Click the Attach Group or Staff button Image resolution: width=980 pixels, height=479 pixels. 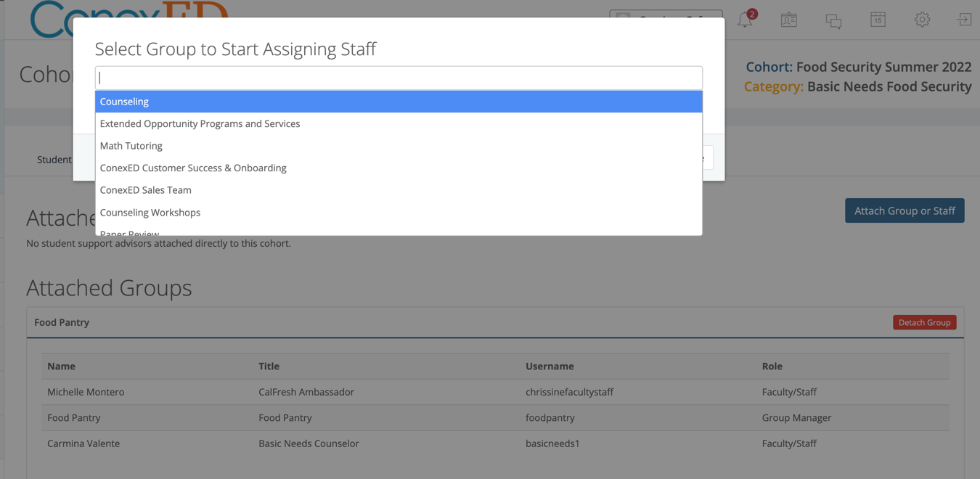[x=905, y=210]
